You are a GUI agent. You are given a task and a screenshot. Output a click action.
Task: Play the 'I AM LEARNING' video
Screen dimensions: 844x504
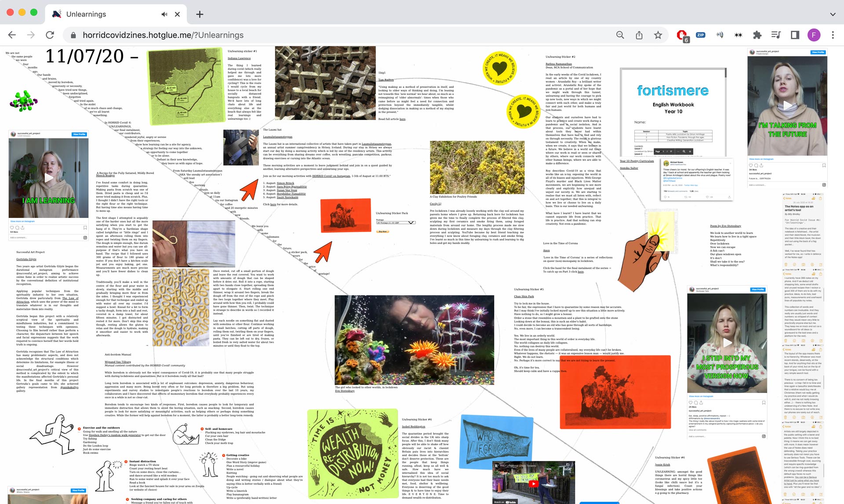click(48, 178)
